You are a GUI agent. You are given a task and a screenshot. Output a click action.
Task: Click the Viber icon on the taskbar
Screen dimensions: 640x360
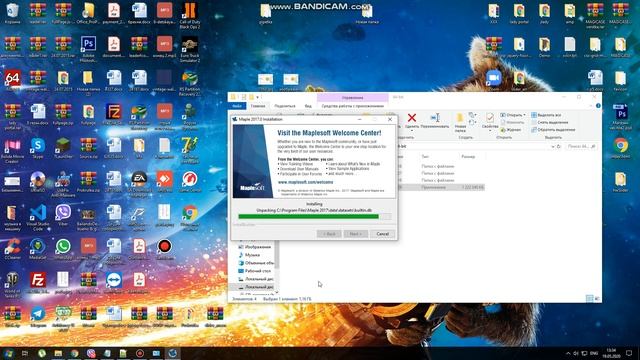[91, 353]
